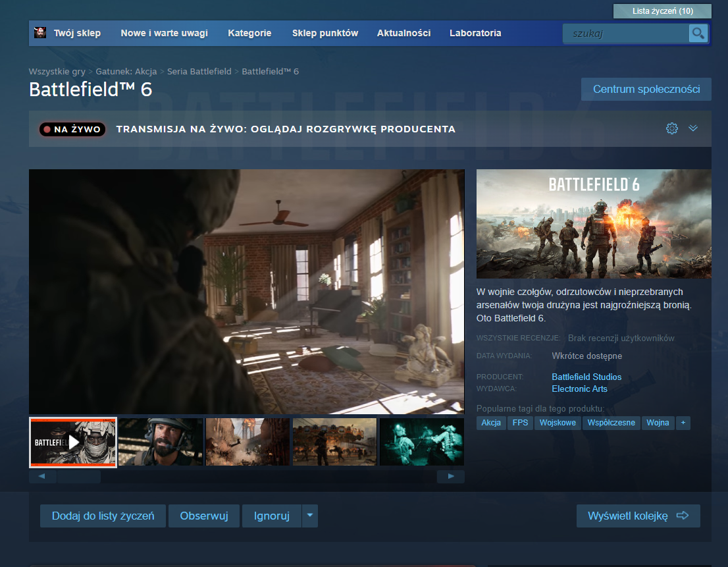Click Wyświetl kolejkę button
Image resolution: width=728 pixels, height=567 pixels.
[x=638, y=516]
